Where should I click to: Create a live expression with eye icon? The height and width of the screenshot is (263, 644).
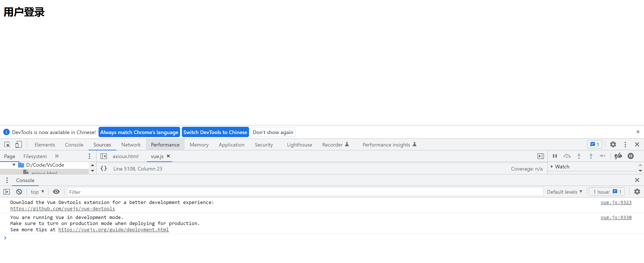pos(56,192)
